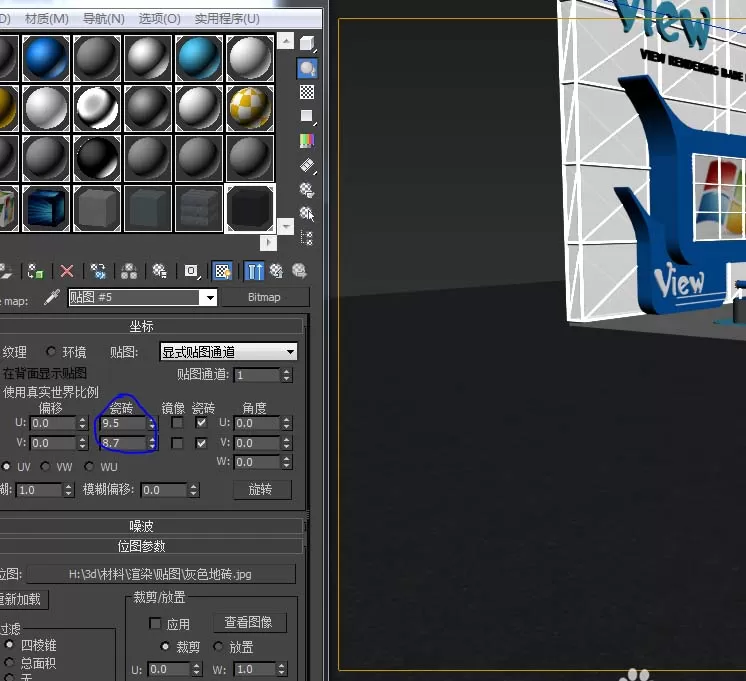Toggle the Backlight icon in side toolbar
This screenshot has width=746, height=681.
tap(307, 68)
